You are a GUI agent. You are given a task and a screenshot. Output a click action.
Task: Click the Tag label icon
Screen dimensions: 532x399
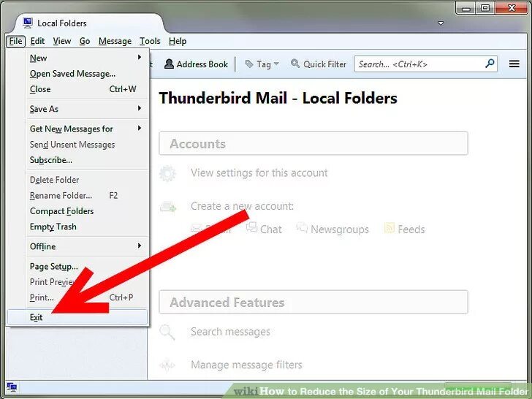pos(249,64)
